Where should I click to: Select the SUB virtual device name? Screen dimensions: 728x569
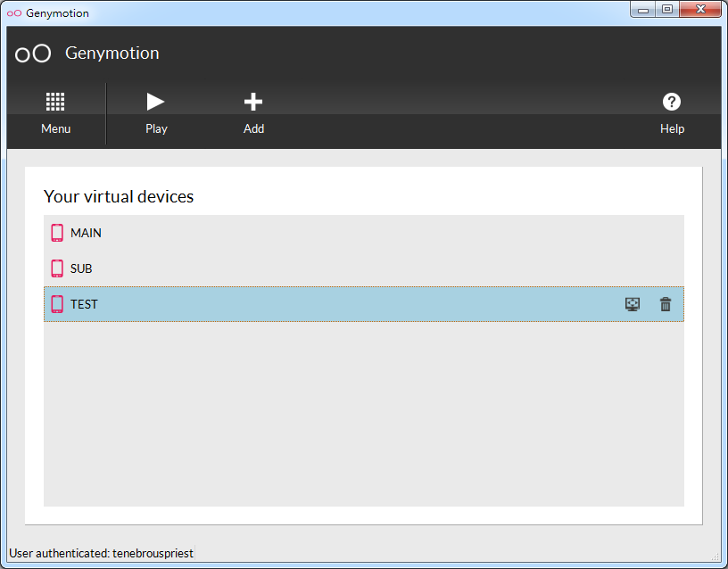coord(81,268)
